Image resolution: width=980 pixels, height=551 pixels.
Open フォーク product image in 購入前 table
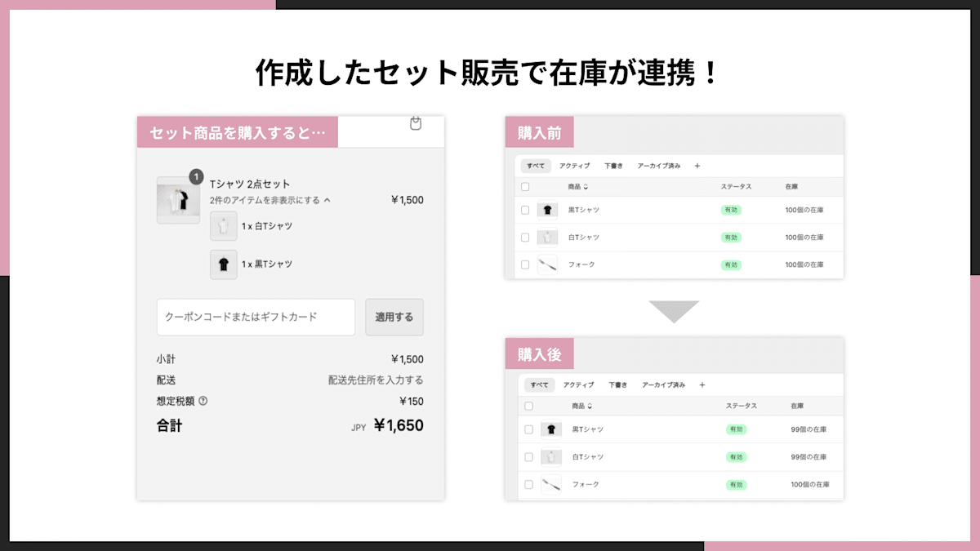pyautogui.click(x=547, y=264)
